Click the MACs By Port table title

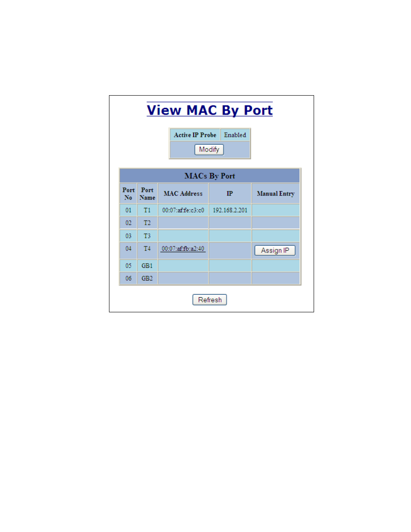coord(210,176)
